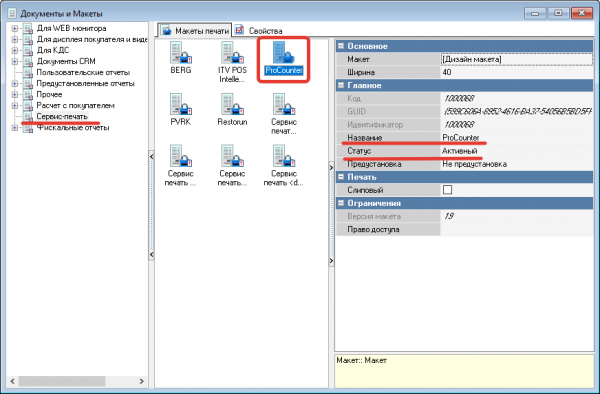600x394 pixels.
Task: Select Сервис-печать in the tree
Action: 62,116
